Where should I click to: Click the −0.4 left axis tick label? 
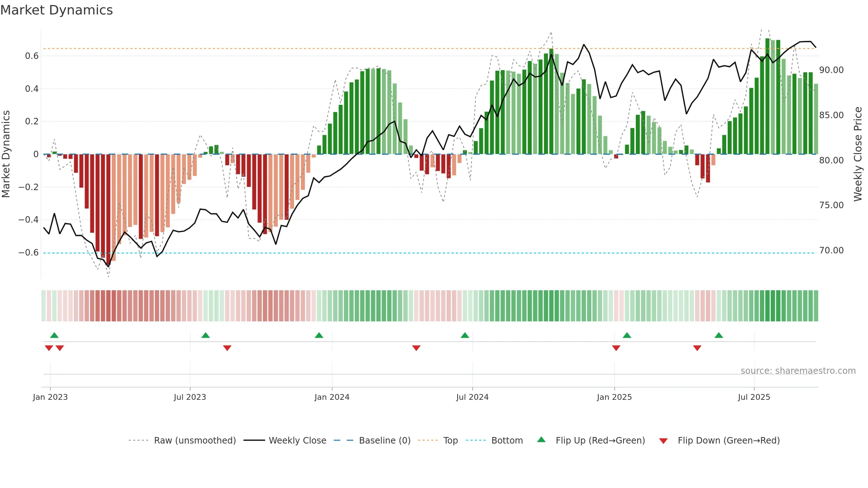click(x=29, y=219)
